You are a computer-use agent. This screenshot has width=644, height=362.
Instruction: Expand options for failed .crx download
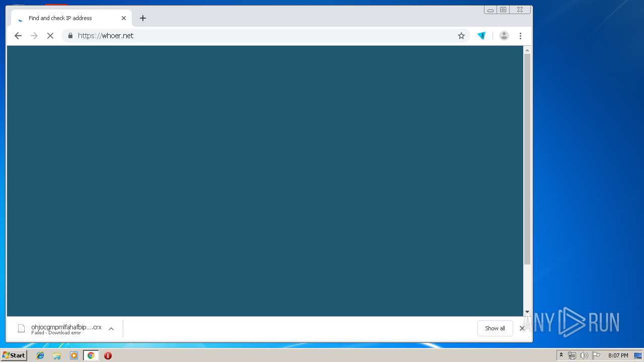(x=111, y=329)
